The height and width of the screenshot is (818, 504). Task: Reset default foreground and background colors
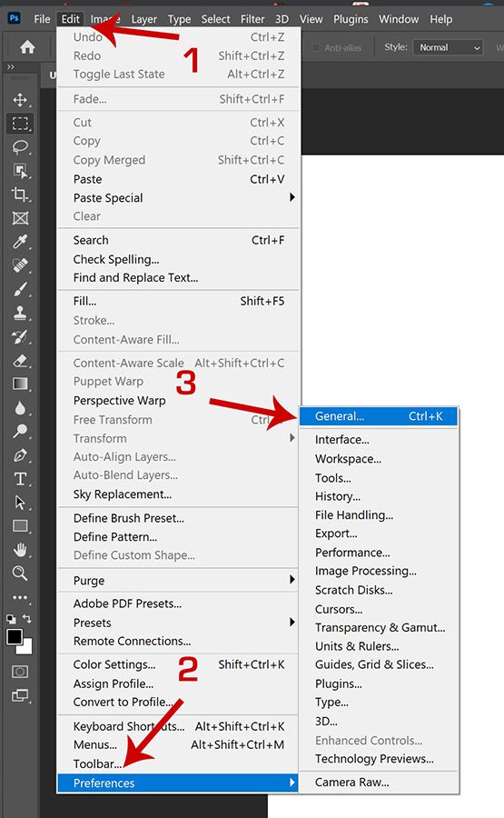pyautogui.click(x=11, y=619)
